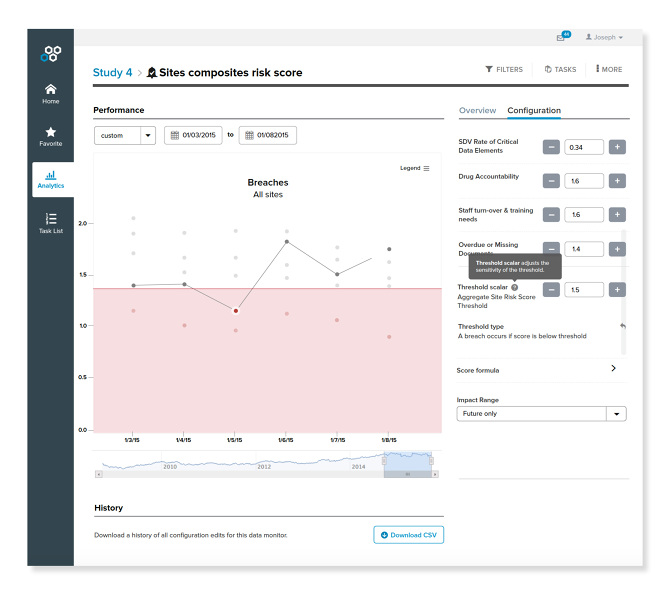670x598 pixels.
Task: Click undo arrow beside Threshold type
Action: click(623, 326)
